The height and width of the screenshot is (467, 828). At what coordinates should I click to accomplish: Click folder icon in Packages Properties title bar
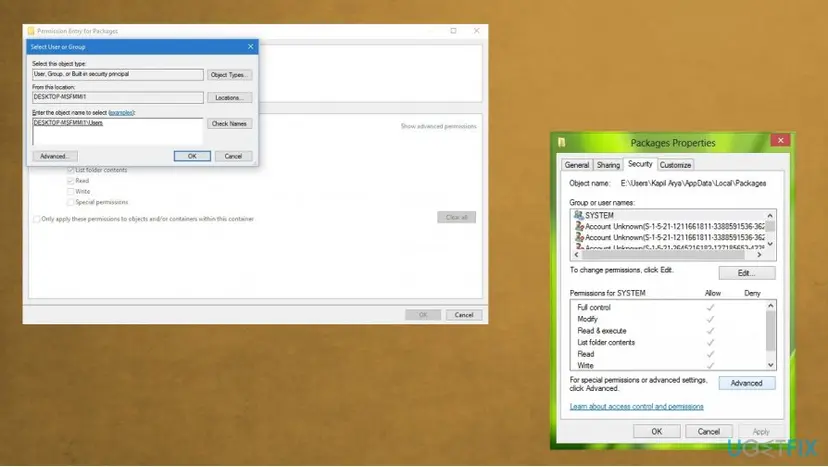[562, 142]
